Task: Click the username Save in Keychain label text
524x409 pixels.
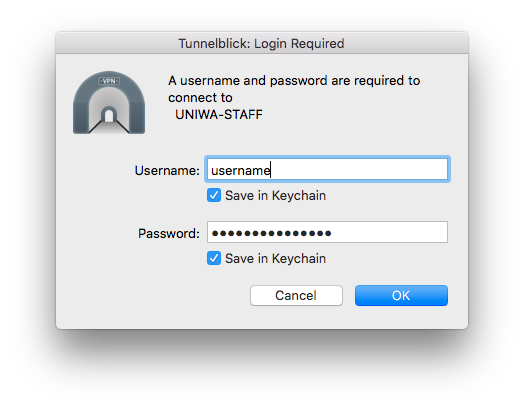Action: click(275, 195)
